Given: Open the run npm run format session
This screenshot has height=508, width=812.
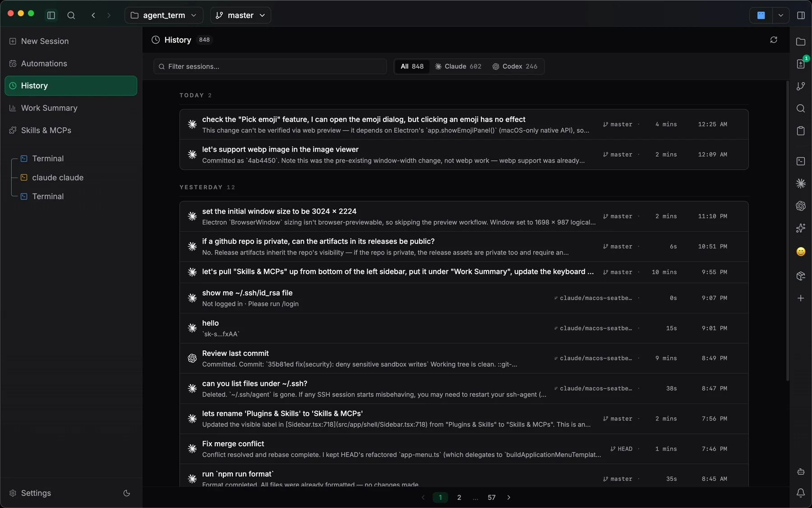Looking at the screenshot, I should click(464, 476).
